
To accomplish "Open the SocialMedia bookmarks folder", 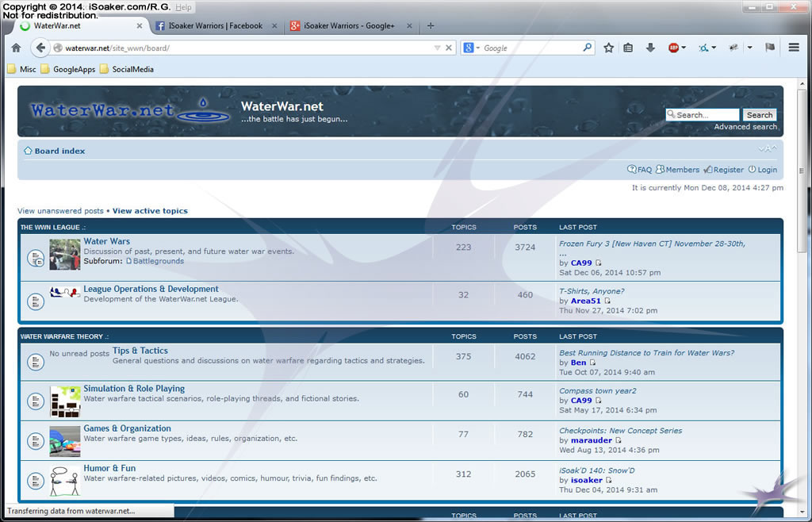I will [x=127, y=69].
